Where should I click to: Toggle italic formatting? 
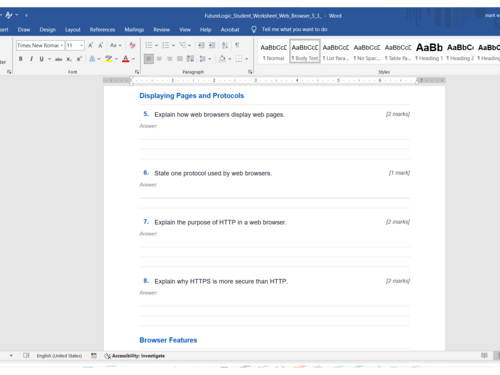pyautogui.click(x=31, y=59)
